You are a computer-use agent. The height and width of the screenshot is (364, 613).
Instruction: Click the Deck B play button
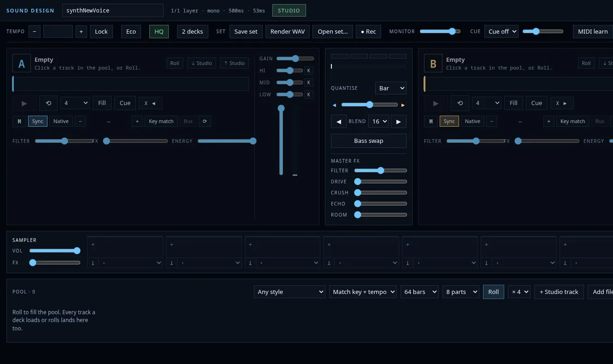point(436,103)
